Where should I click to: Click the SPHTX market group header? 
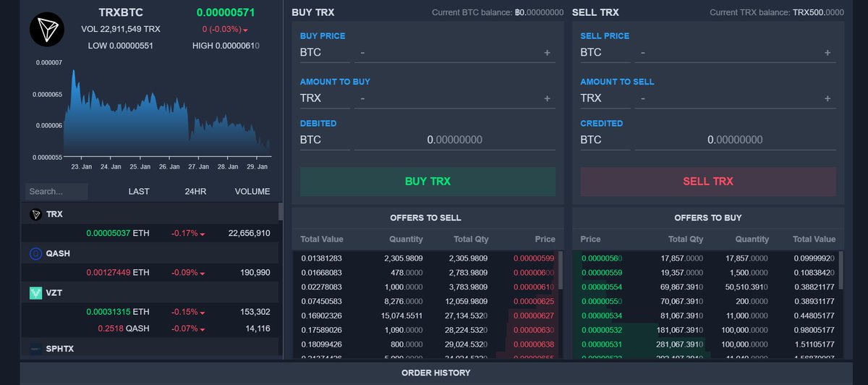tap(149, 349)
